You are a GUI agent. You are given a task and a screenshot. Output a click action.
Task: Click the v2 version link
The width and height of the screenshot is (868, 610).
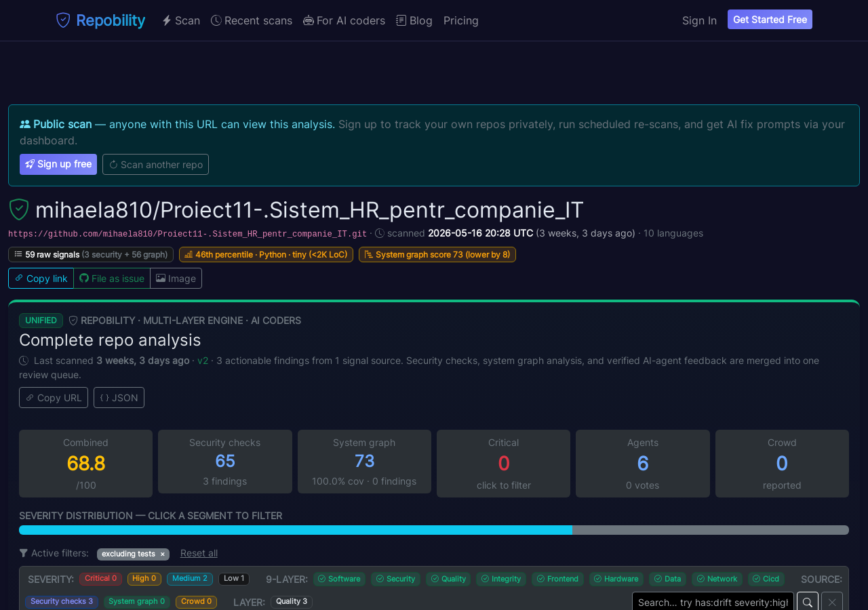click(x=203, y=361)
